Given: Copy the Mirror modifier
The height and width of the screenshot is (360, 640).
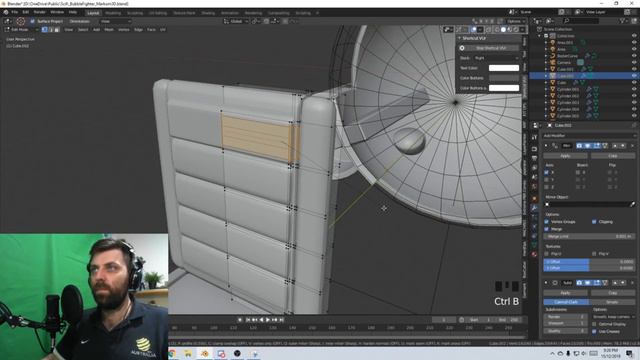Looking at the screenshot, I should point(612,156).
